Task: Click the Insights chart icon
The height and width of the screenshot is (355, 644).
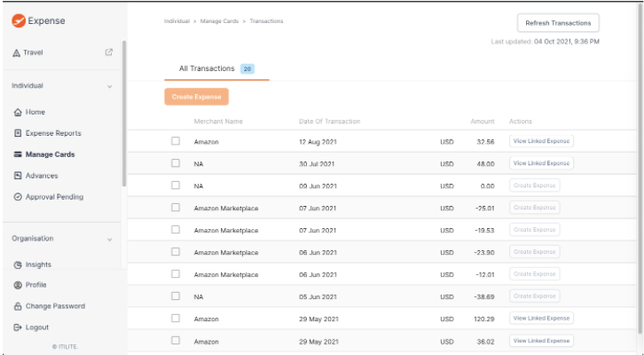Action: [x=18, y=264]
